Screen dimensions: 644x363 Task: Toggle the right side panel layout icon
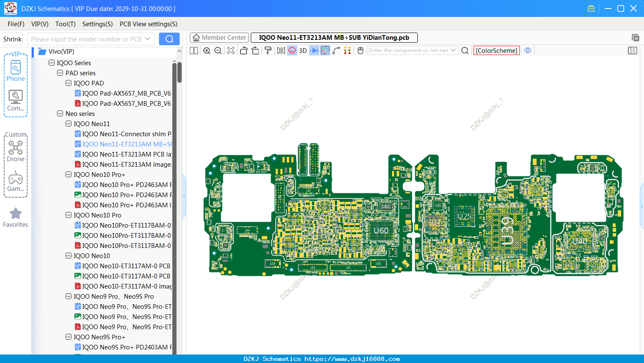pyautogui.click(x=633, y=51)
